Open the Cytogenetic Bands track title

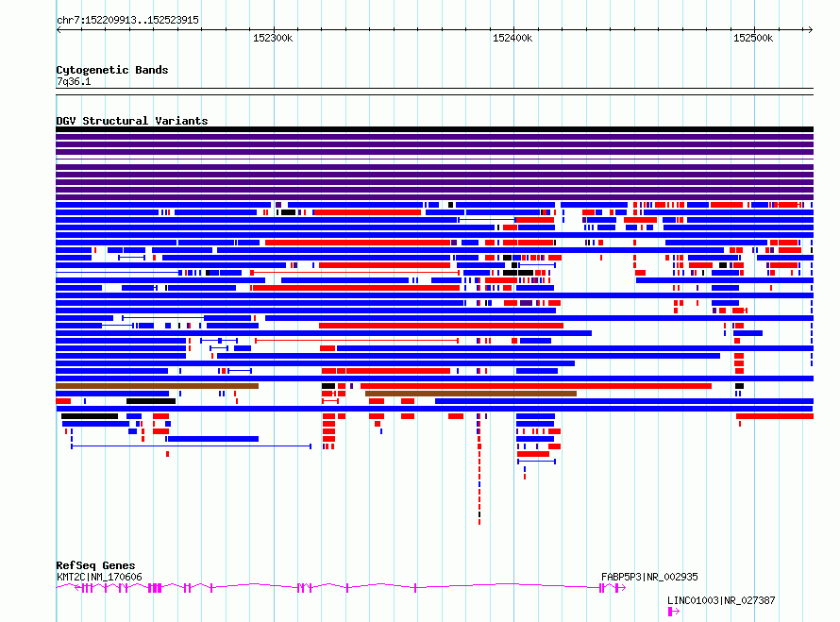pos(112,70)
